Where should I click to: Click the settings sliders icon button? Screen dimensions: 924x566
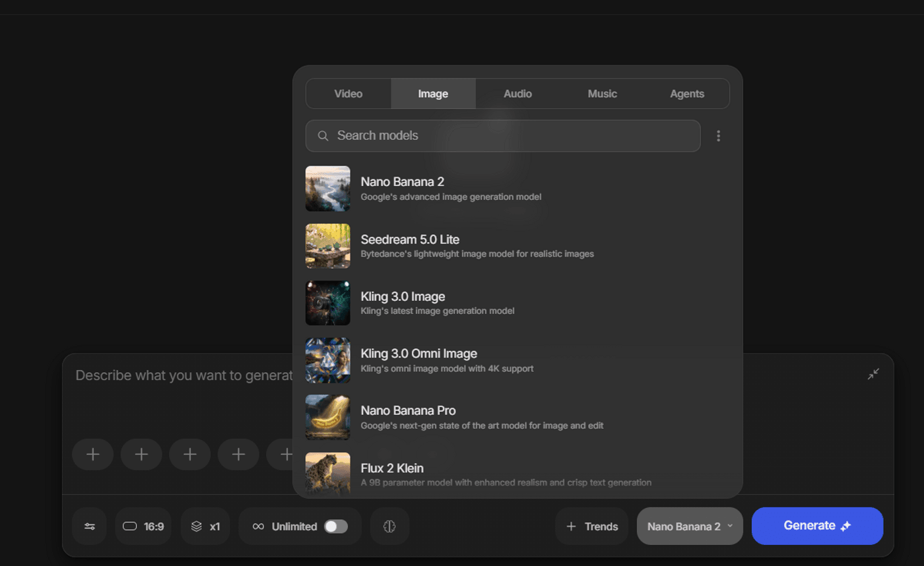(x=89, y=526)
